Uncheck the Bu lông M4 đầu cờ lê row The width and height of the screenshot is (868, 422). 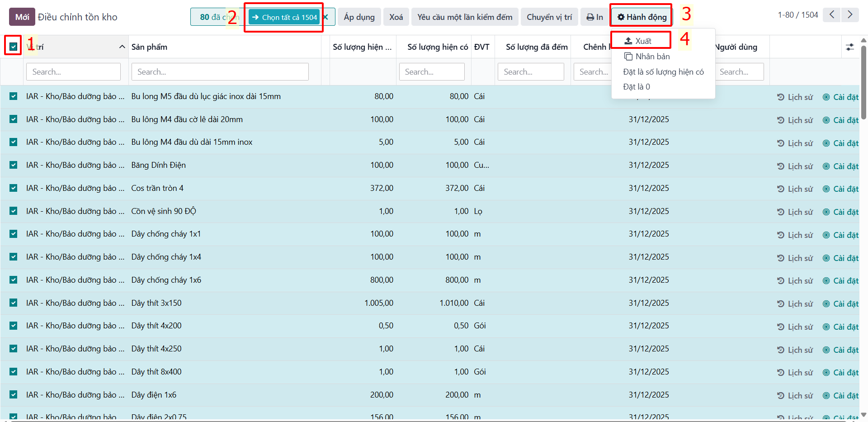(x=13, y=119)
